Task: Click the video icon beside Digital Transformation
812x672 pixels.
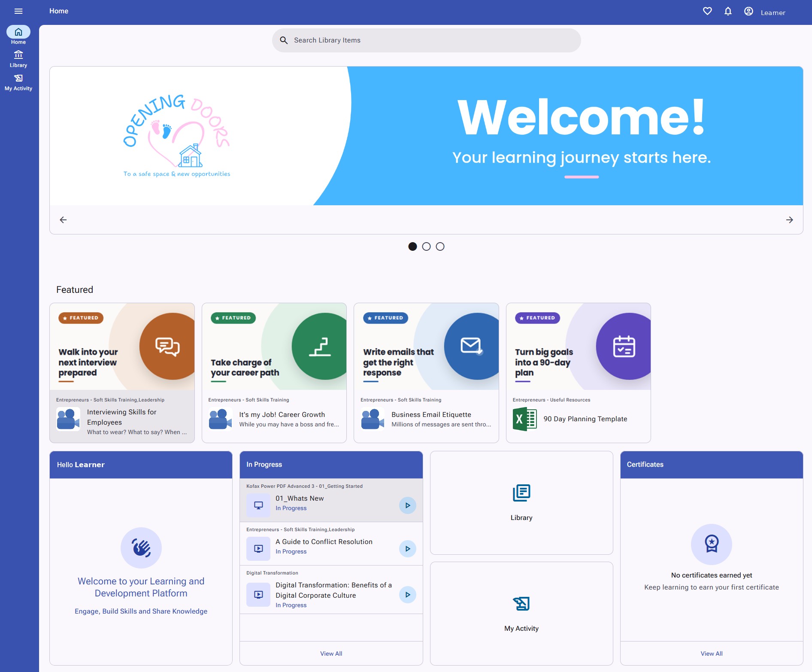Action: coord(258,595)
